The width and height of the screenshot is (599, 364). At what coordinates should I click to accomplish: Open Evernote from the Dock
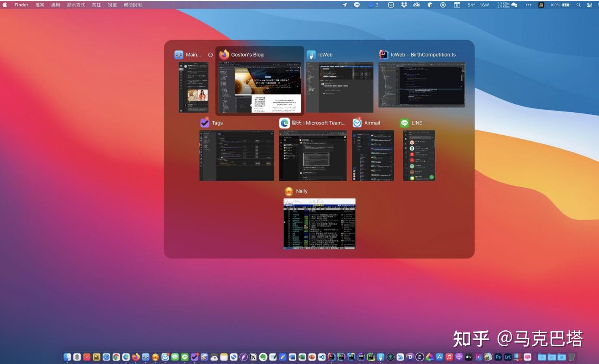point(263,357)
